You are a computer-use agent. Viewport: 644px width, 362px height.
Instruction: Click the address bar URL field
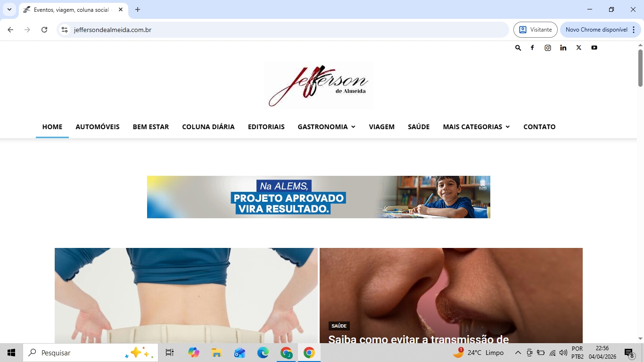click(x=283, y=30)
